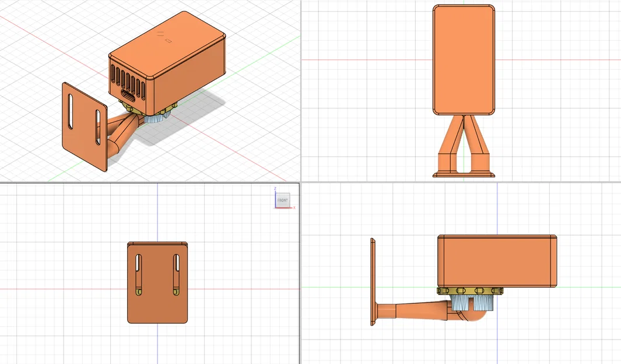Viewport: 621px width, 364px height.
Task: Select the enclosure body in the side view
Action: pyautogui.click(x=497, y=261)
